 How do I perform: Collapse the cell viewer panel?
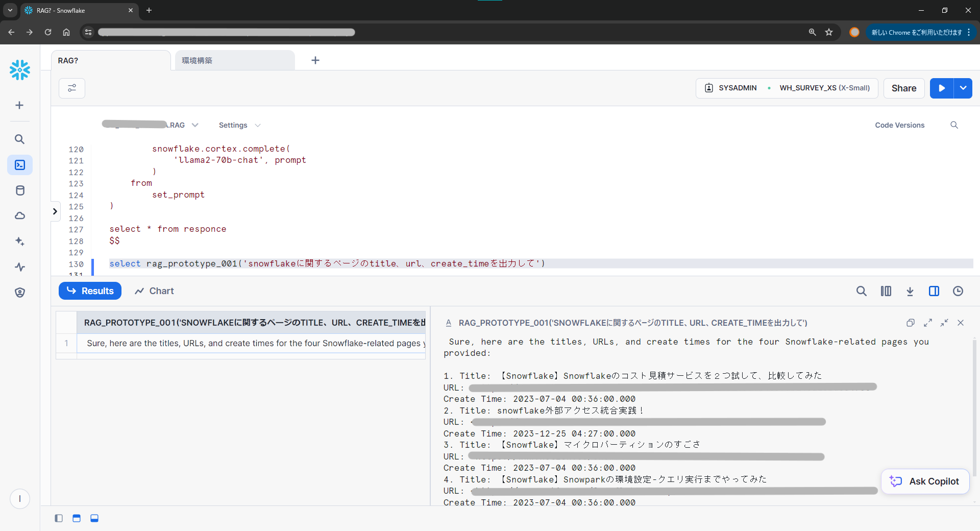click(944, 323)
